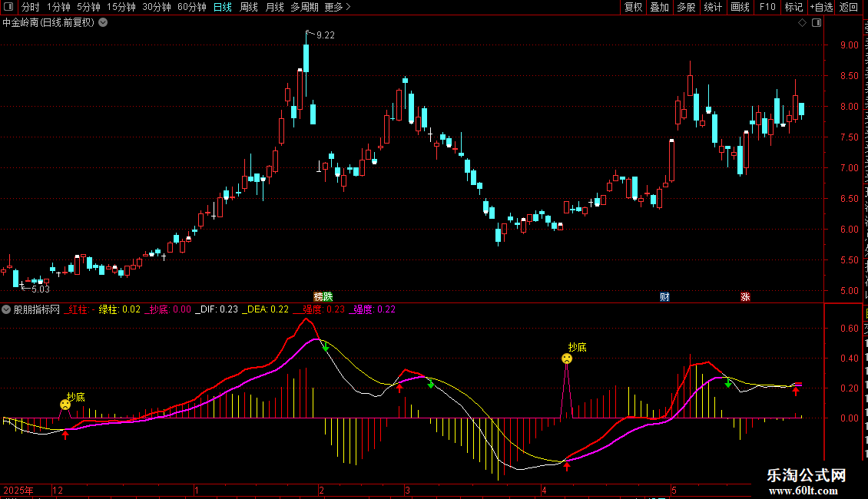The image size is (868, 499).
Task: Click red up-arrow signal in April
Action: click(566, 466)
